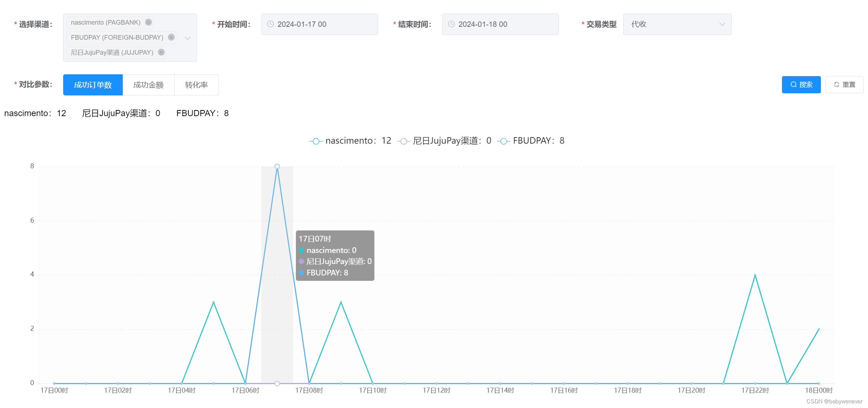Image resolution: width=868 pixels, height=408 pixels.
Task: Expand the channel selector dropdown chevron
Action: [x=188, y=38]
